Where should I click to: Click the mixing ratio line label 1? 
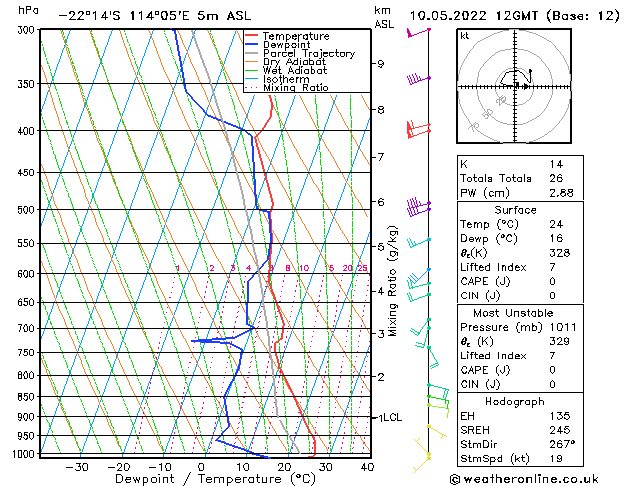pos(177,268)
